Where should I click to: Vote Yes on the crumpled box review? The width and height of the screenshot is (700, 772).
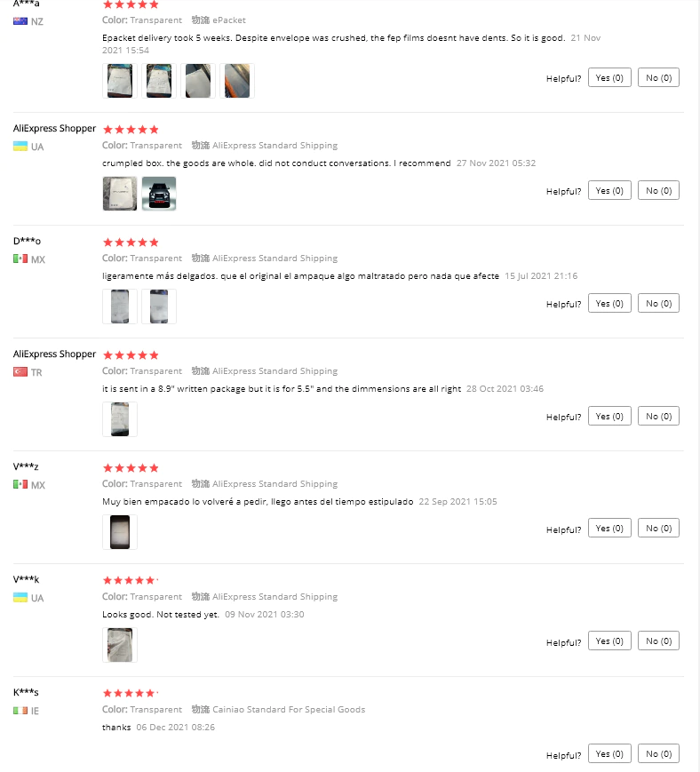(x=609, y=190)
